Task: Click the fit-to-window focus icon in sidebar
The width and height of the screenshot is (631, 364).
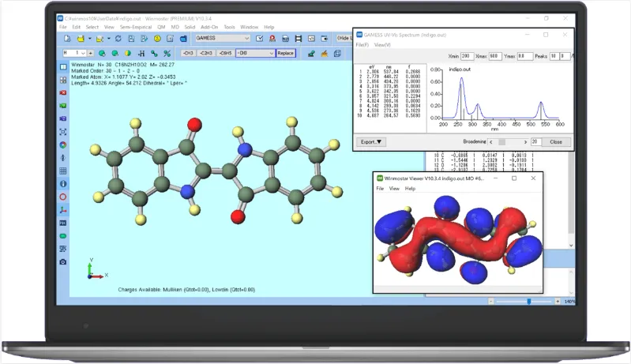Action: tap(63, 132)
